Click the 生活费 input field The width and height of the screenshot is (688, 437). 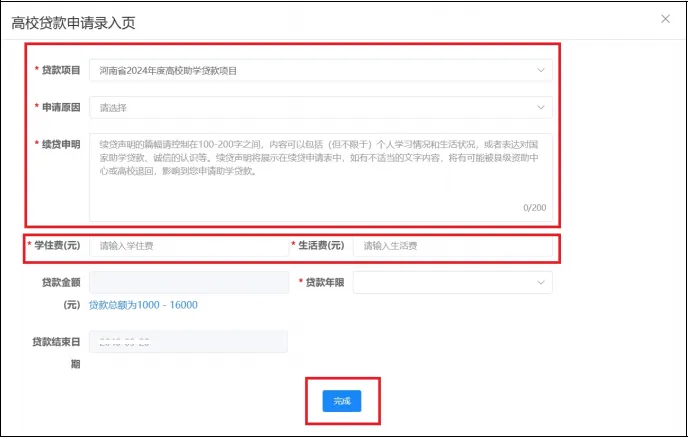point(450,246)
